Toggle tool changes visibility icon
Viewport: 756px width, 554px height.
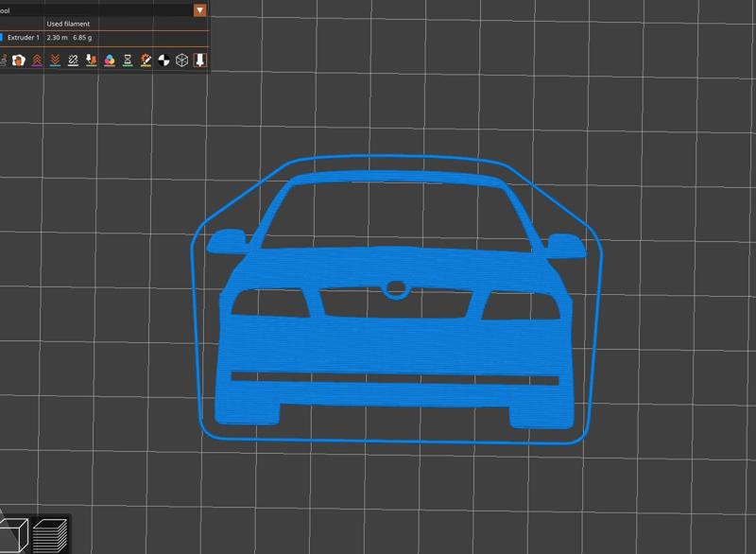(x=91, y=61)
